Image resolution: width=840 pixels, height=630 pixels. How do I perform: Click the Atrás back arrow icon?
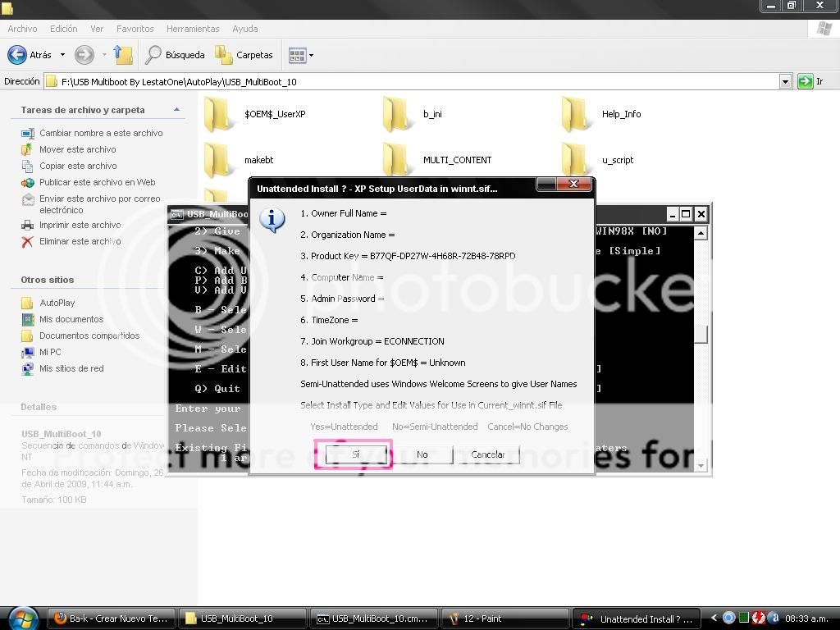pos(17,55)
